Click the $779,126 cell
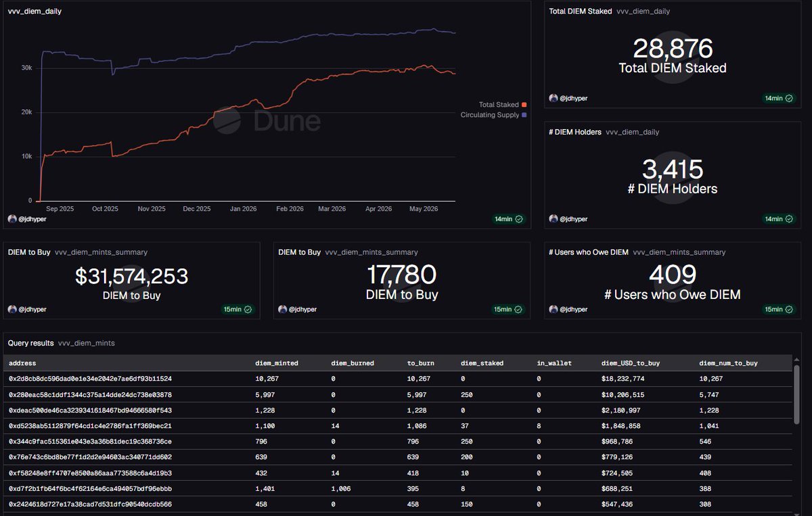 click(x=618, y=457)
